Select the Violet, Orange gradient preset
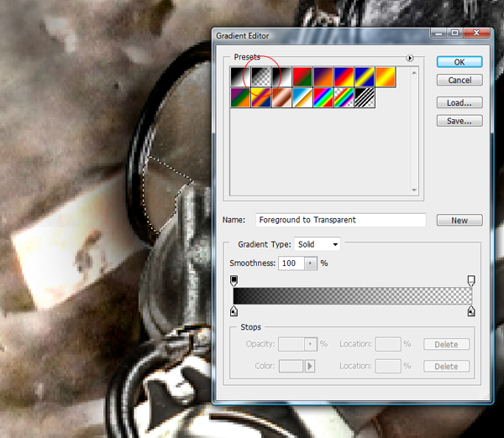The image size is (504, 438). pos(323,76)
